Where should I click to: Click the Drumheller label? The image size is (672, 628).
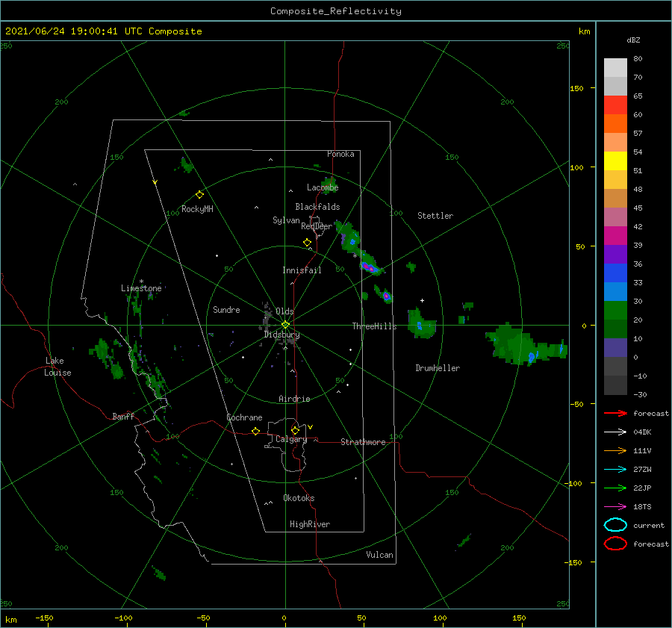click(437, 368)
